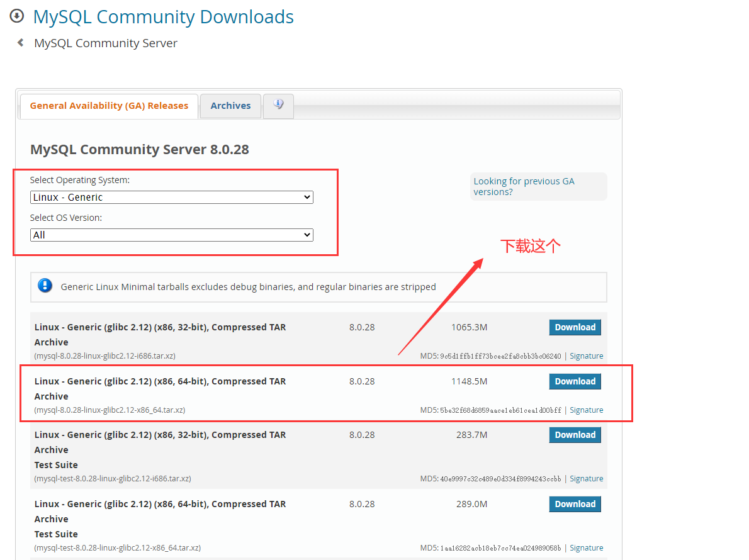Download 32-bit Test Suite archive 283.7M
Viewport: 749px width, 560px height.
point(575,434)
